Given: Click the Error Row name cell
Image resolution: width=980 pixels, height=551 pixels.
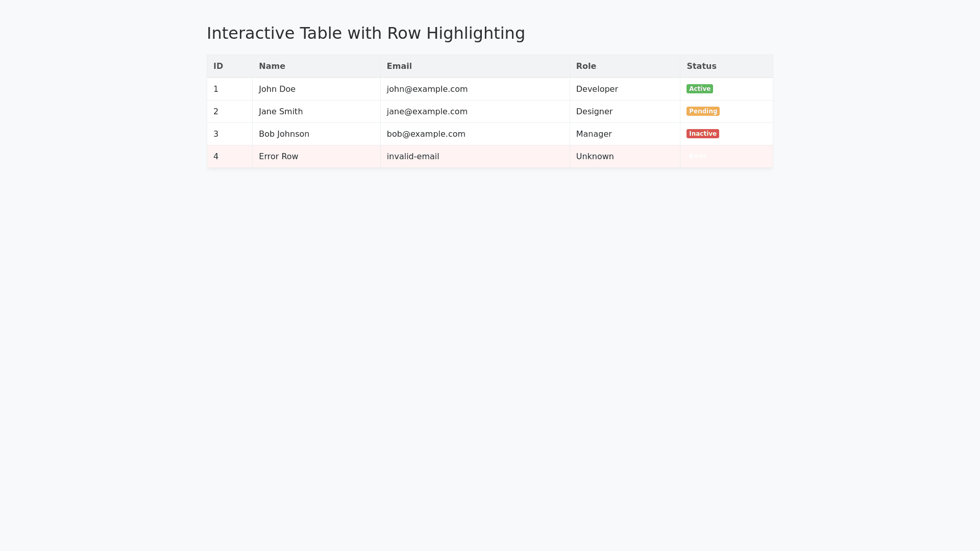Looking at the screenshot, I should click(x=278, y=157).
